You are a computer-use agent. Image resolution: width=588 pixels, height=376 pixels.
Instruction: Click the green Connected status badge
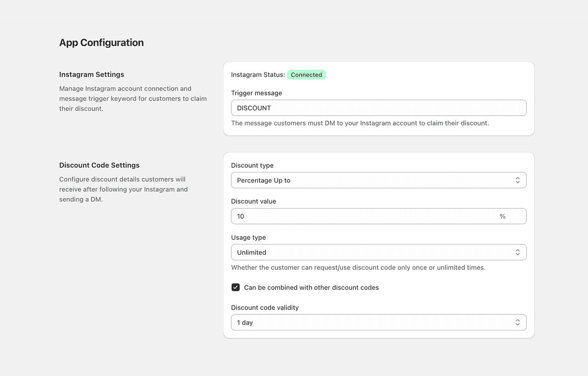[306, 75]
